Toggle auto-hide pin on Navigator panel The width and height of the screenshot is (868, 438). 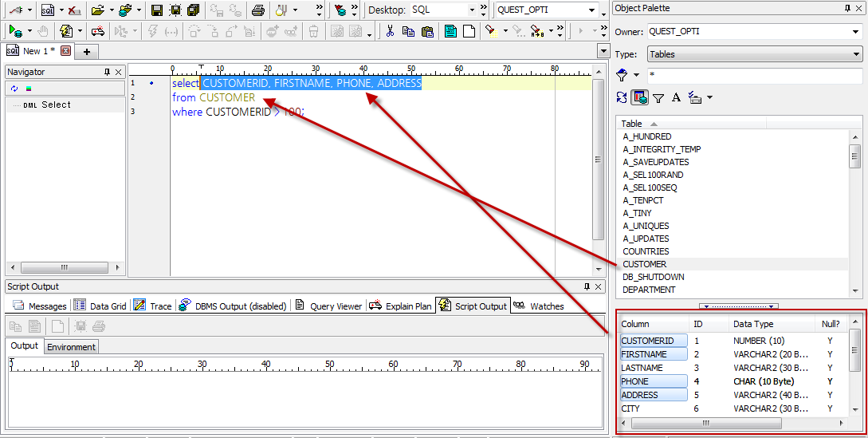(x=107, y=72)
